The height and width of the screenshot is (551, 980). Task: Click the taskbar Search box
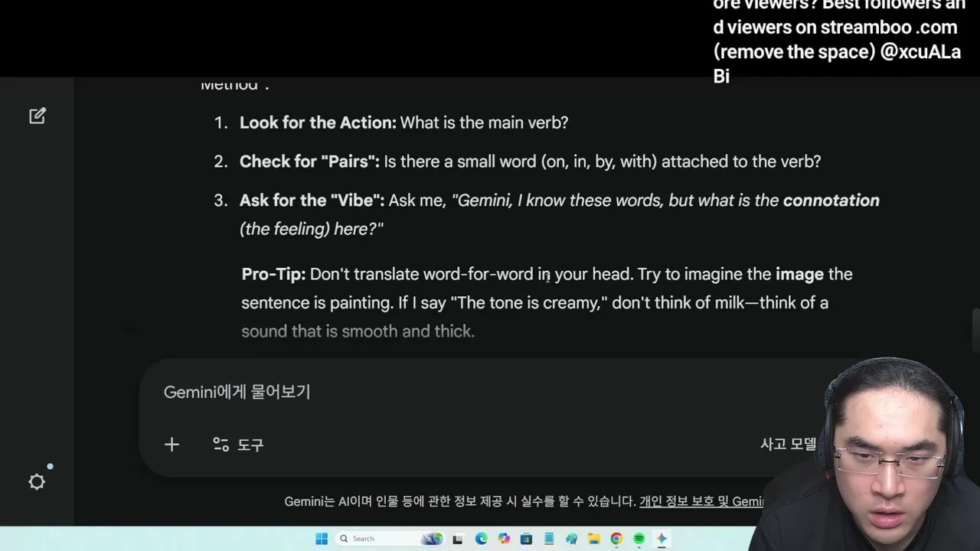(390, 539)
